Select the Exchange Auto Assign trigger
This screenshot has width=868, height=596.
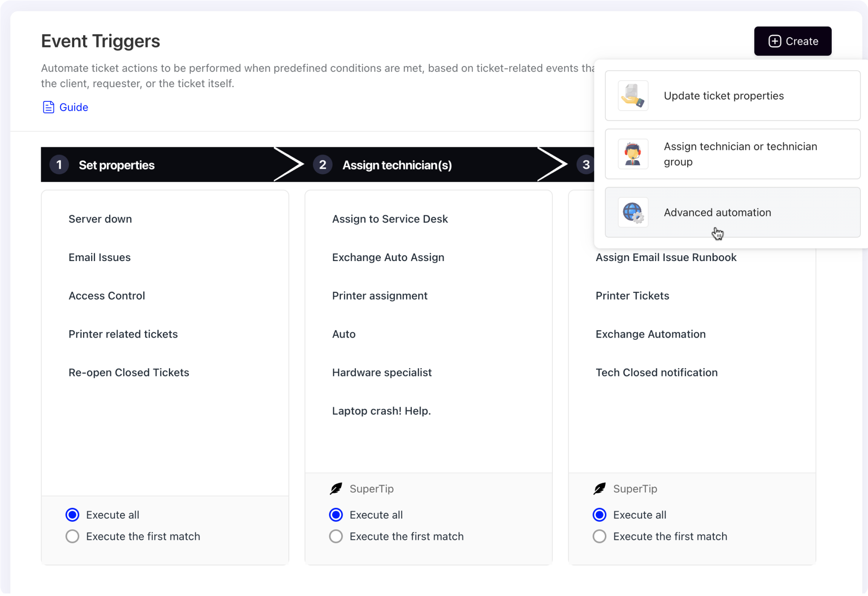388,257
